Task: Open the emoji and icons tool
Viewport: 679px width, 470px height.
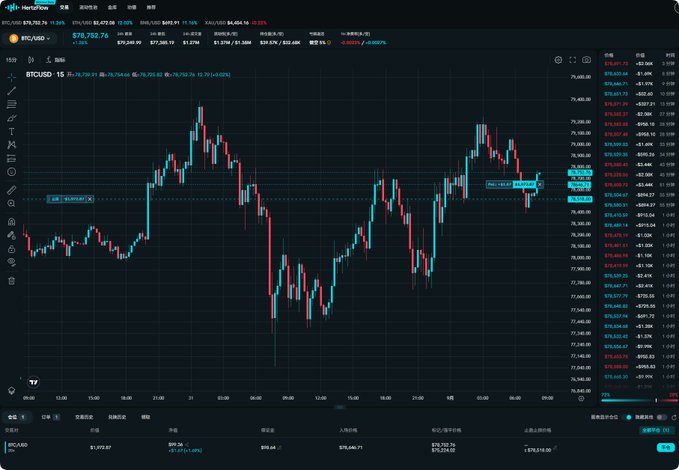Action: (x=12, y=172)
